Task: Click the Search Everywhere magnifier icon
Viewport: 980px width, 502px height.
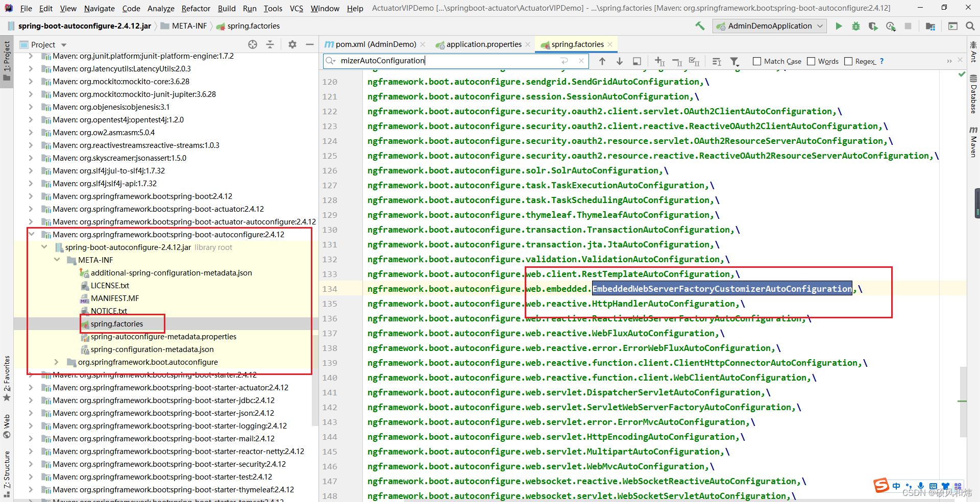Action: (x=970, y=26)
